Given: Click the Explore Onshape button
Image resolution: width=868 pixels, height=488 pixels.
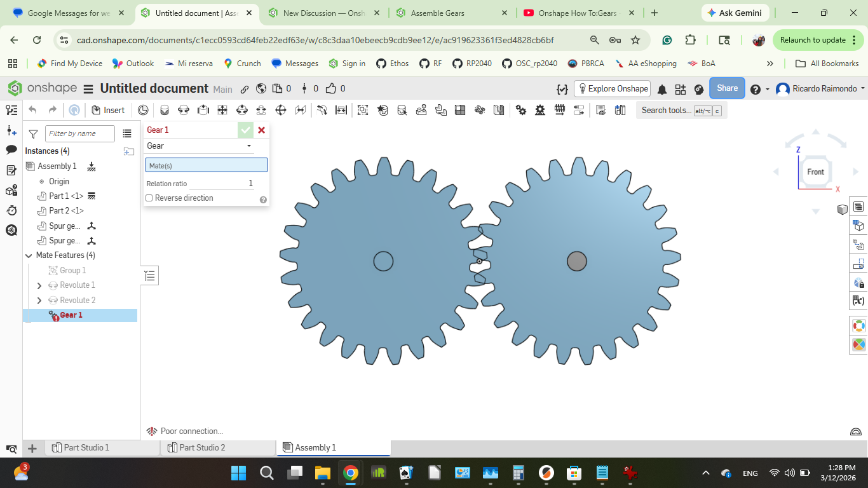Looking at the screenshot, I should (613, 88).
